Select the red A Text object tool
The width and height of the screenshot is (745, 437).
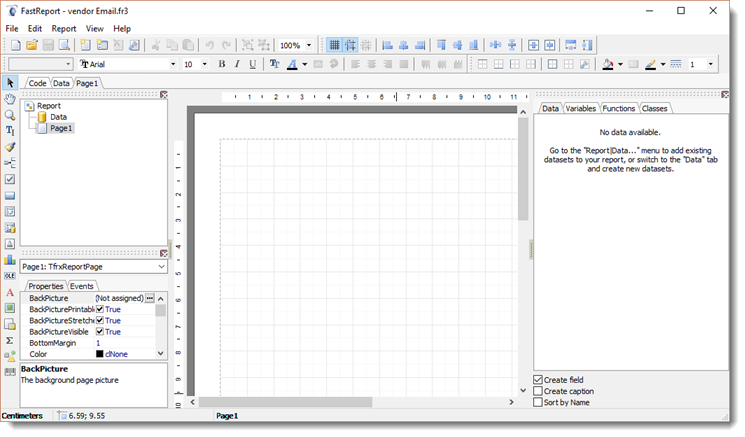[10, 293]
